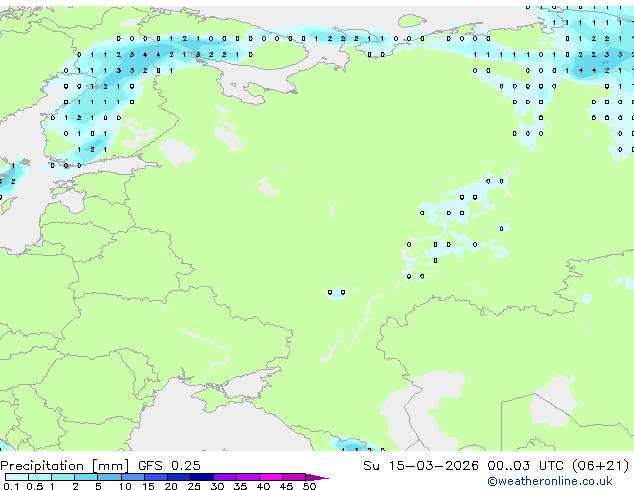Select the 45–50 mm legend color swatch
Screen dimensions: 634x490
click(294, 477)
